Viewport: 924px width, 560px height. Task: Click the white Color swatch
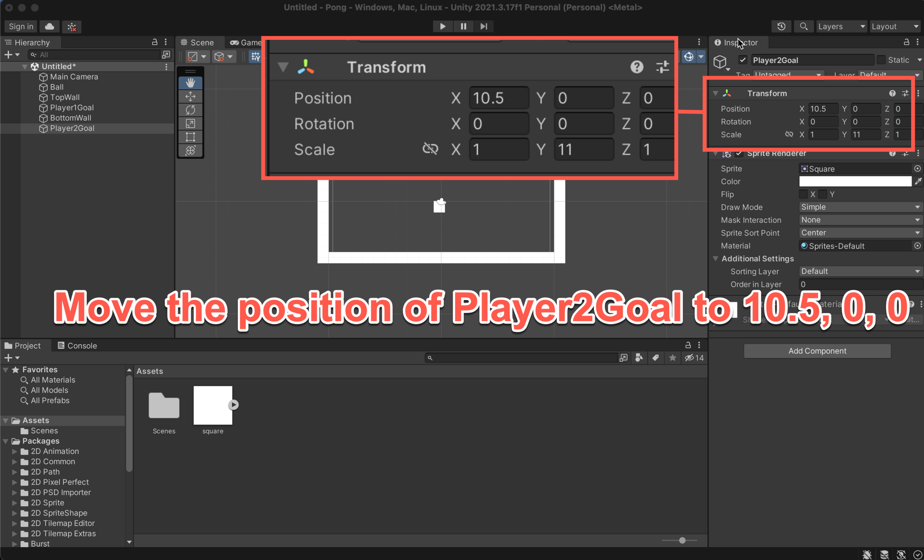click(x=855, y=181)
